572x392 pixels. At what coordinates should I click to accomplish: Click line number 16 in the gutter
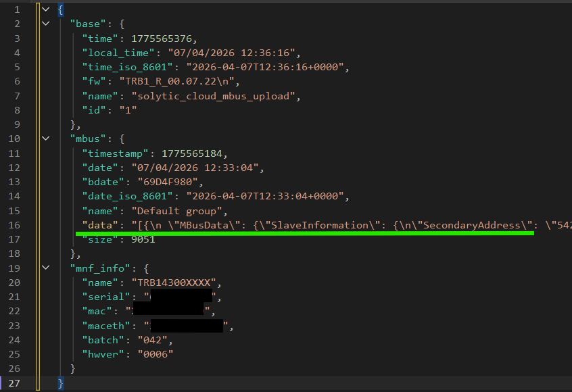tap(15, 224)
